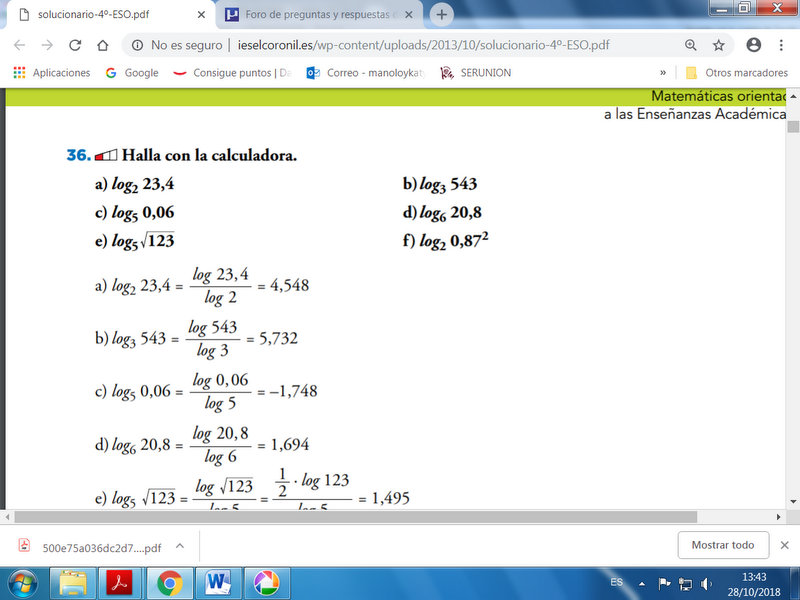Viewport: 800px width, 600px height.
Task: Click the horizontal scrollbar of the PDF
Action: click(x=350, y=517)
